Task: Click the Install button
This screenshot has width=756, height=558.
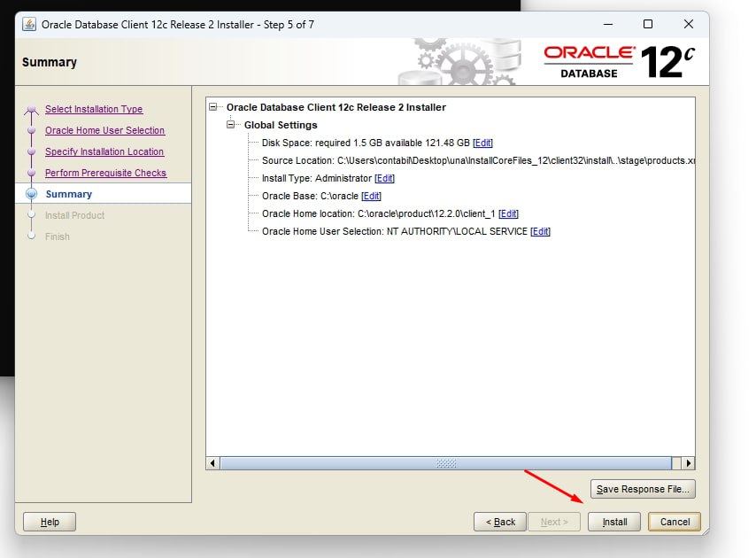Action: click(614, 522)
